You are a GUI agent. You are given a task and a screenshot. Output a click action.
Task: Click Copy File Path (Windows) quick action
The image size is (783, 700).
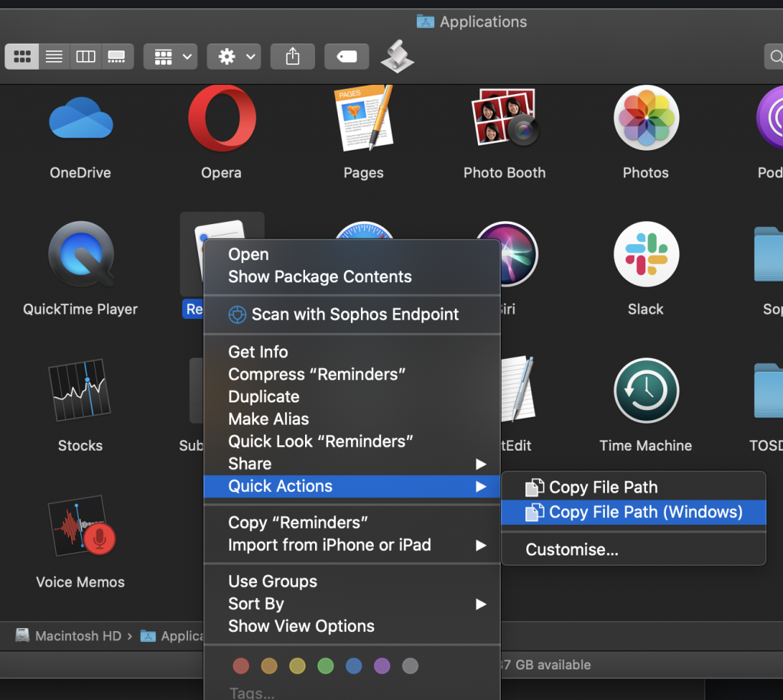coord(633,512)
